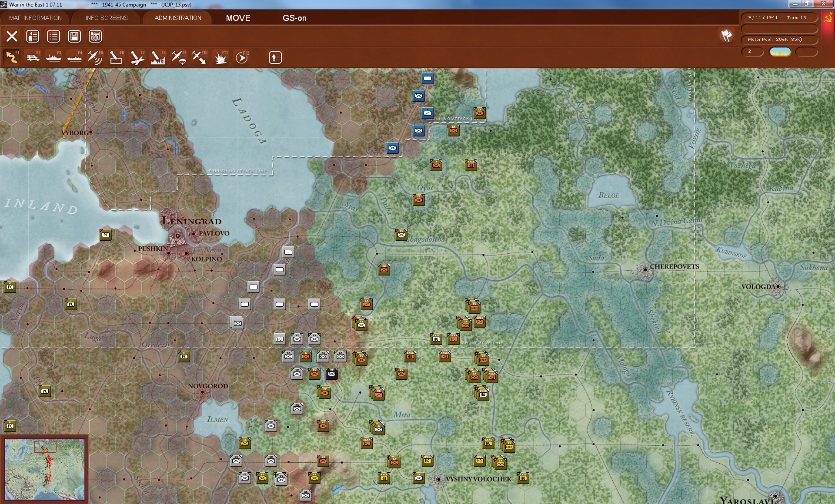Click the Kolpino town marker
Viewport: 835px width, 504px height.
(187, 253)
